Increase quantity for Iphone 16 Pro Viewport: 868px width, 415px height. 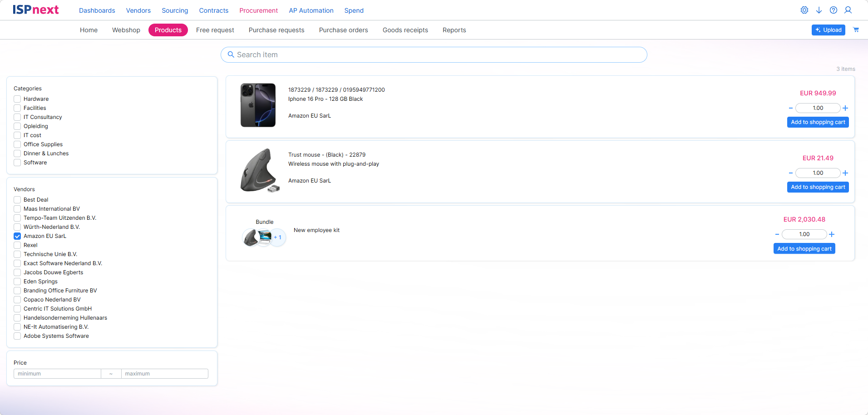(x=845, y=108)
